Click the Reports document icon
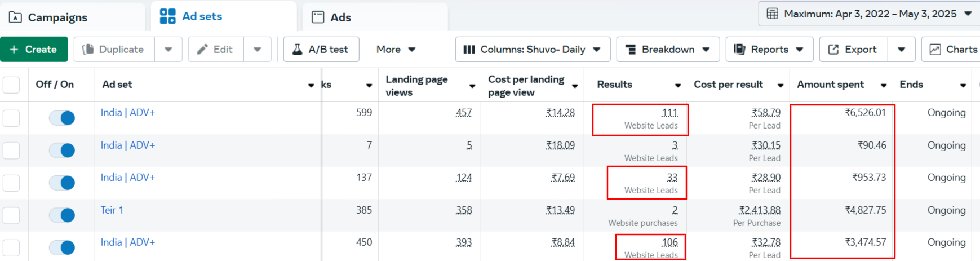This screenshot has width=980, height=261. [739, 50]
